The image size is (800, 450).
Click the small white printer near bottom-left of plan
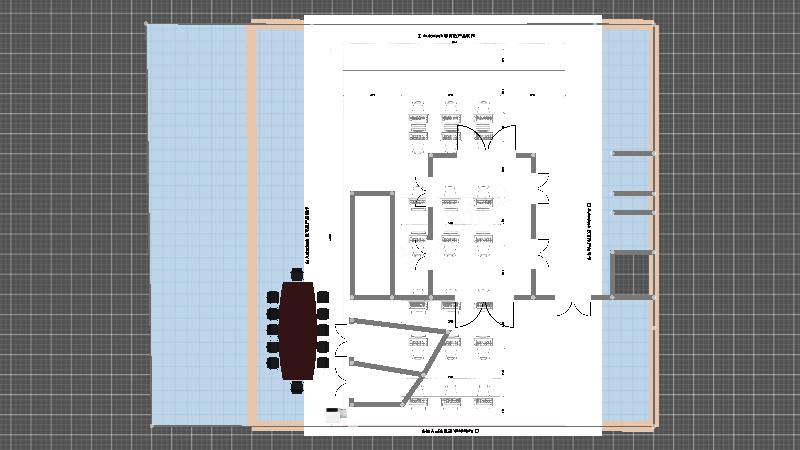point(333,410)
